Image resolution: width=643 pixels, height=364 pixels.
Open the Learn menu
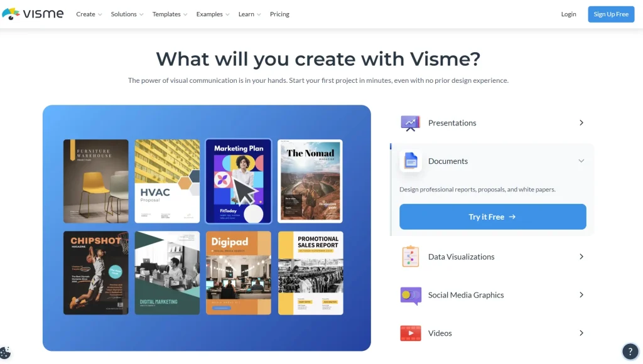[249, 14]
